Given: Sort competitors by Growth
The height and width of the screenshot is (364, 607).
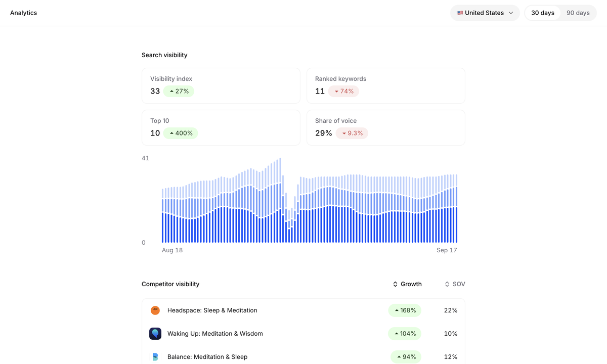Looking at the screenshot, I should click(407, 284).
